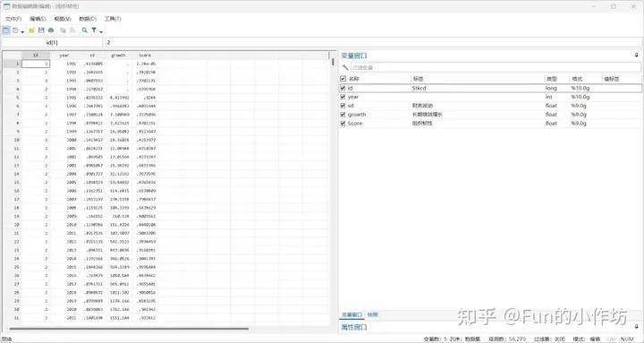
Task: Uncheck the id variable checkbox
Action: (343, 88)
